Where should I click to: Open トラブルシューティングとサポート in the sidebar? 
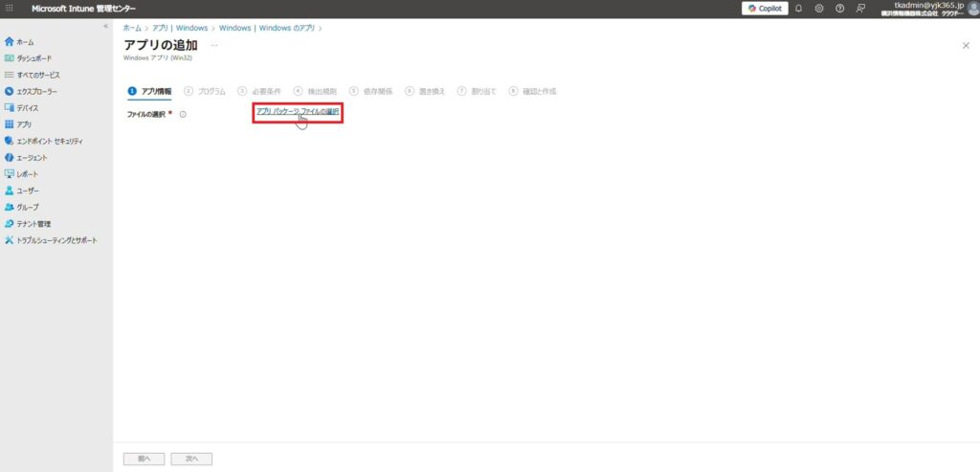pyautogui.click(x=56, y=240)
